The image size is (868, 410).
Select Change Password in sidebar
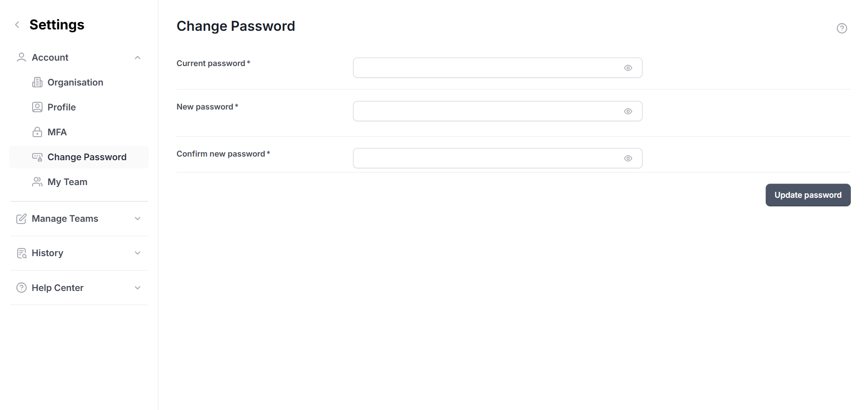[86, 157]
